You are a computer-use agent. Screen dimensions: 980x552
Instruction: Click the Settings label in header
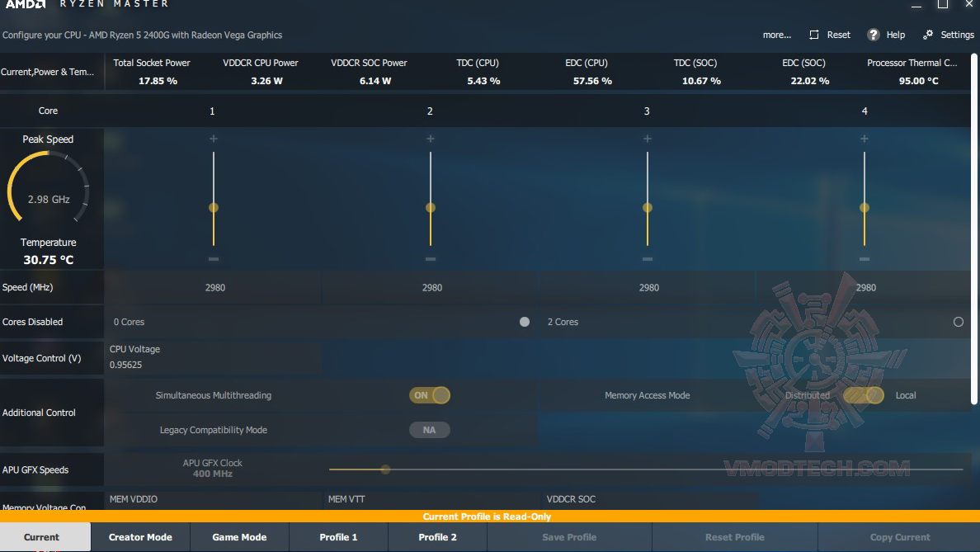click(957, 35)
